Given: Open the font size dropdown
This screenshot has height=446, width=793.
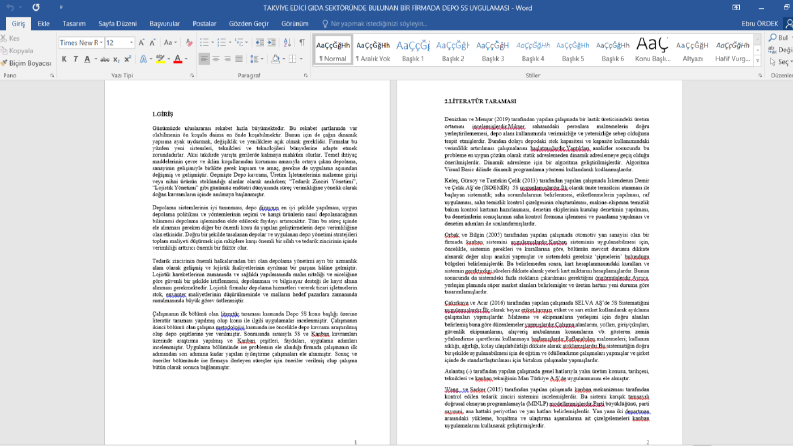Looking at the screenshot, I should (131, 42).
